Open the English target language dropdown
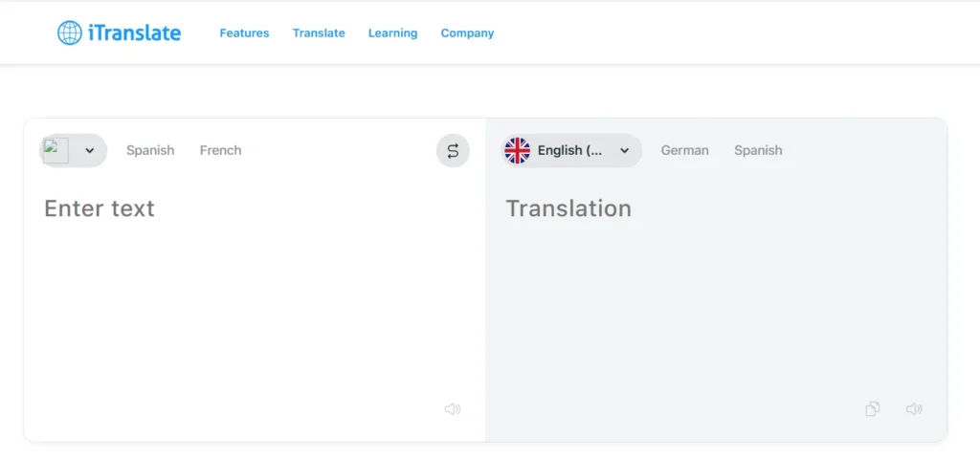The height and width of the screenshot is (458, 980). (572, 150)
